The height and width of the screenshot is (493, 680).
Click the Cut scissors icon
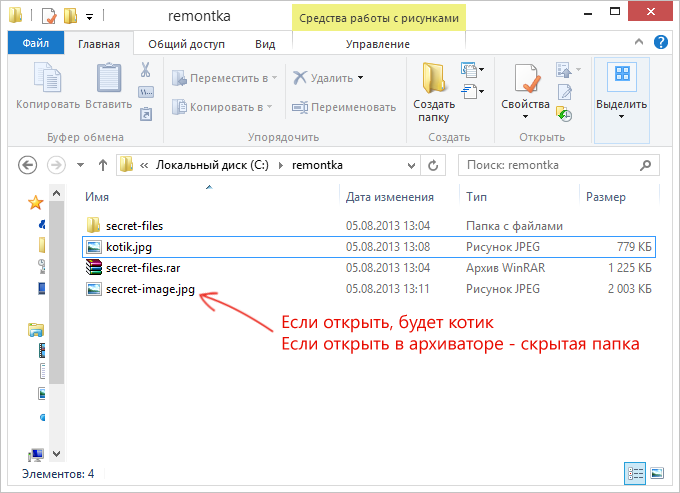(x=145, y=69)
